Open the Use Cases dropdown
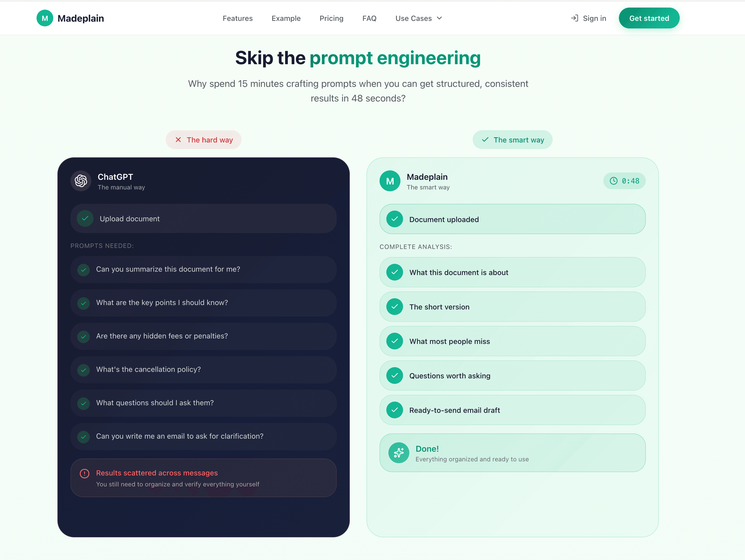The height and width of the screenshot is (560, 745). click(418, 18)
